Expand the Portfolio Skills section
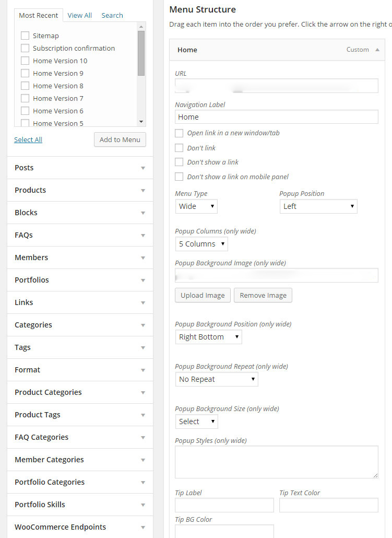The image size is (392, 538). pyautogui.click(x=80, y=505)
